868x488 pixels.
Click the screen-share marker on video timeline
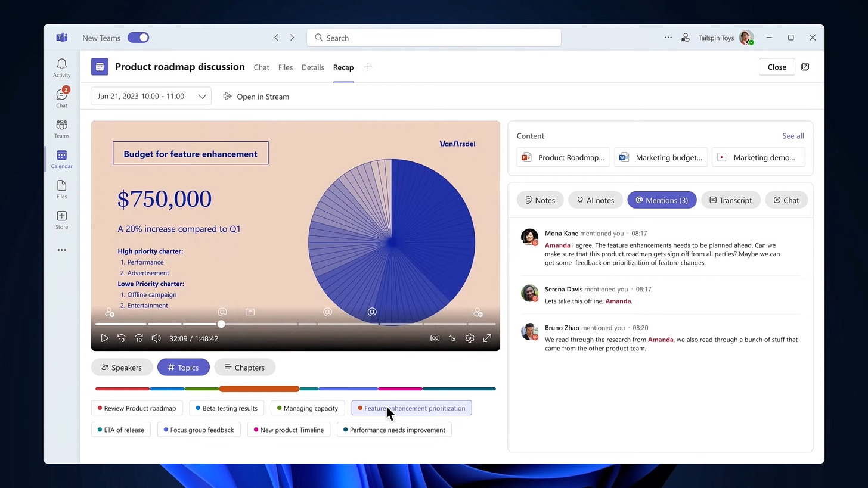(x=250, y=312)
